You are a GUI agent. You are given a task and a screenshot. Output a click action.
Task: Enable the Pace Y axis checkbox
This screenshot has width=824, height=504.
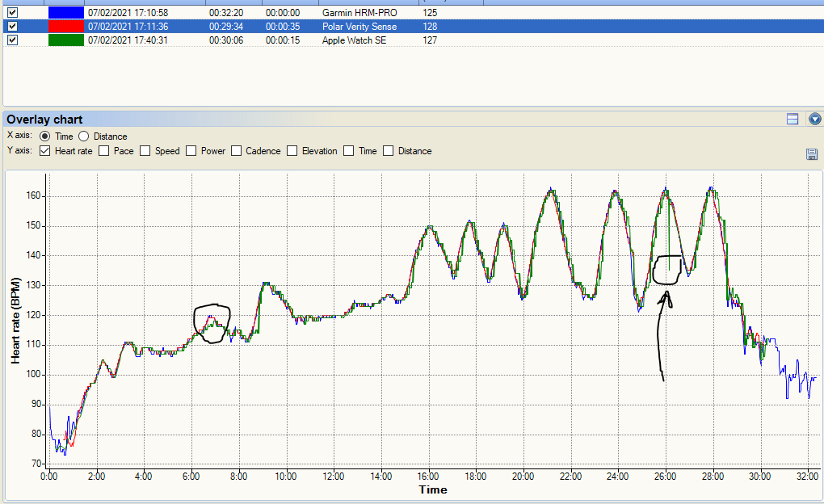[x=104, y=151]
